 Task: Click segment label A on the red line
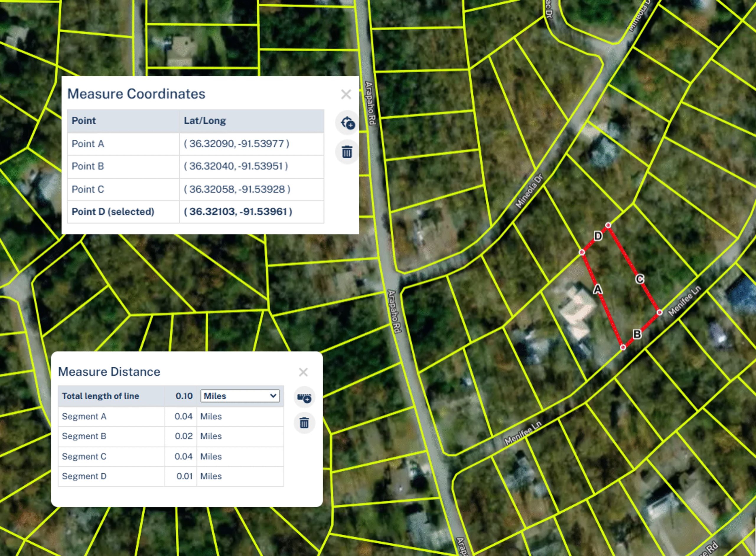597,289
